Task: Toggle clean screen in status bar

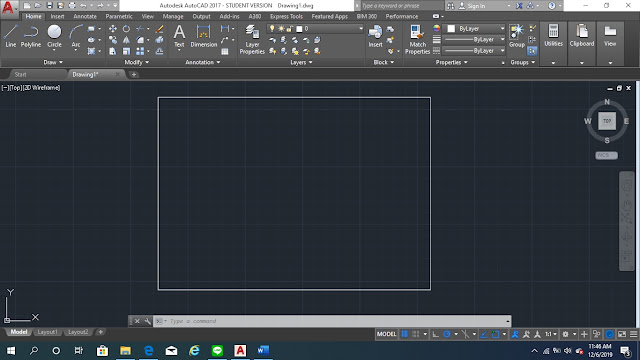Action: coord(622,334)
